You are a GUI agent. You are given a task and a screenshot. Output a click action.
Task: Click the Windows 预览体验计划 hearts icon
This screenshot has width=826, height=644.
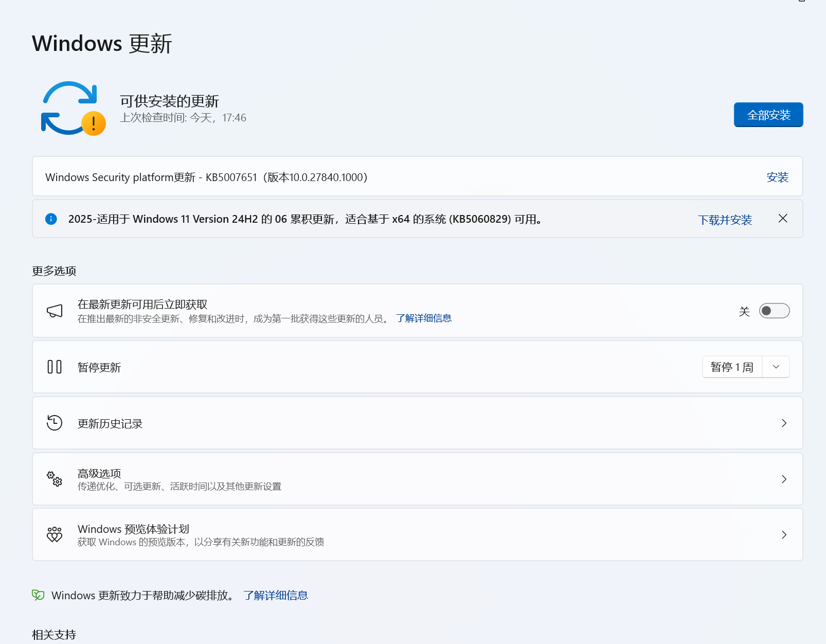[55, 534]
